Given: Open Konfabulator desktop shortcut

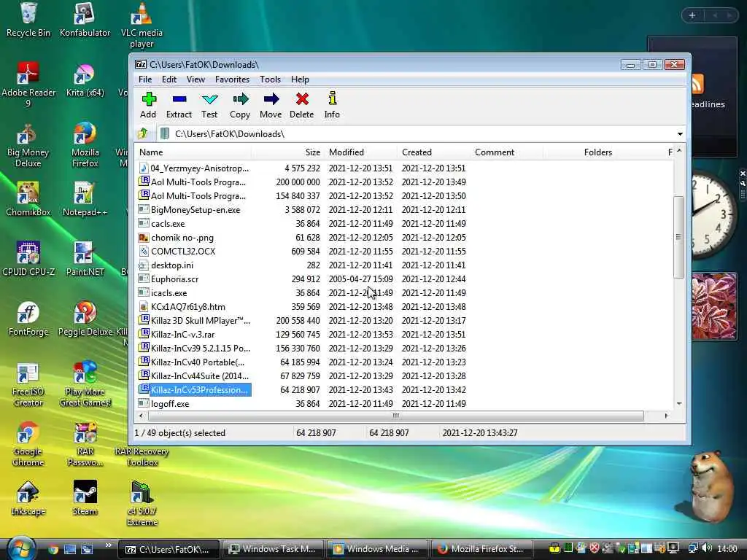Looking at the screenshot, I should [x=85, y=20].
